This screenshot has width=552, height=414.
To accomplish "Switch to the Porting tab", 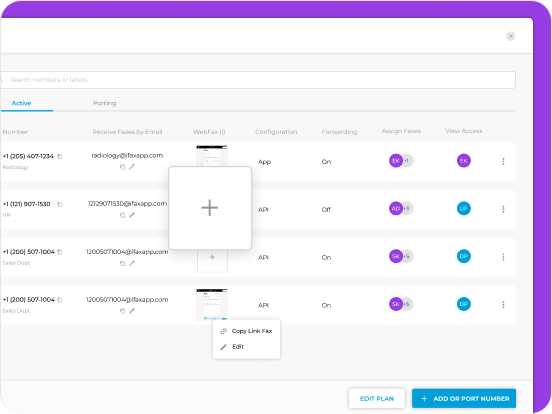I will (105, 103).
